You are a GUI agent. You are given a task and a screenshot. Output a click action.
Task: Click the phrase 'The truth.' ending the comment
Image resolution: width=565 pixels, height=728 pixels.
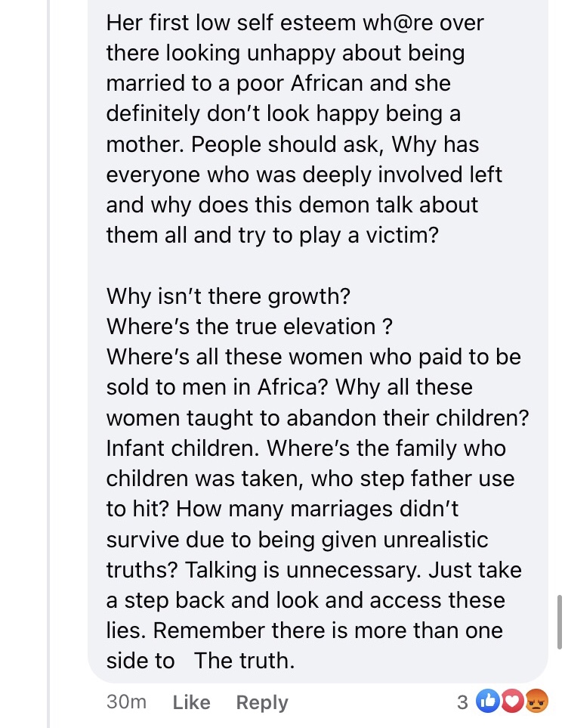point(244,661)
